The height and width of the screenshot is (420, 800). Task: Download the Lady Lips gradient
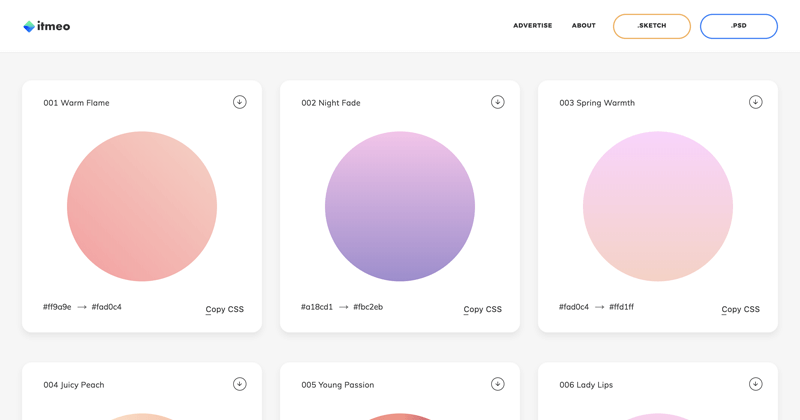click(x=755, y=384)
